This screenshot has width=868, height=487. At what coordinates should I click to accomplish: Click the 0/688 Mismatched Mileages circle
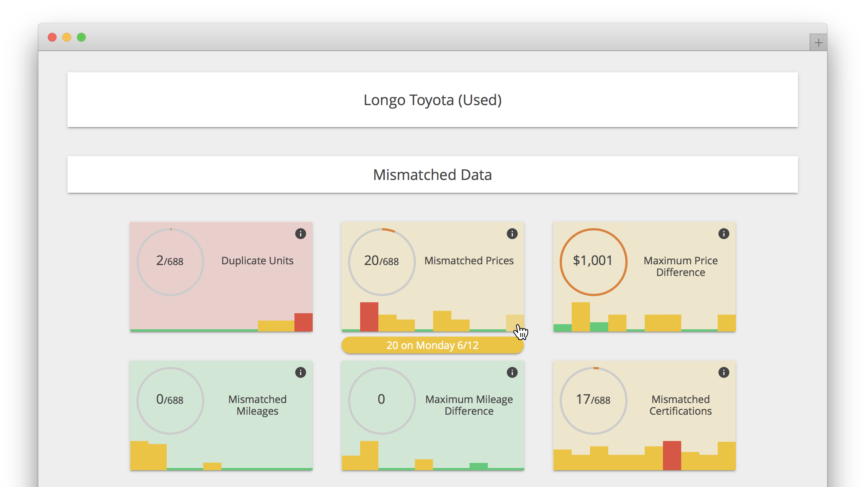point(170,400)
